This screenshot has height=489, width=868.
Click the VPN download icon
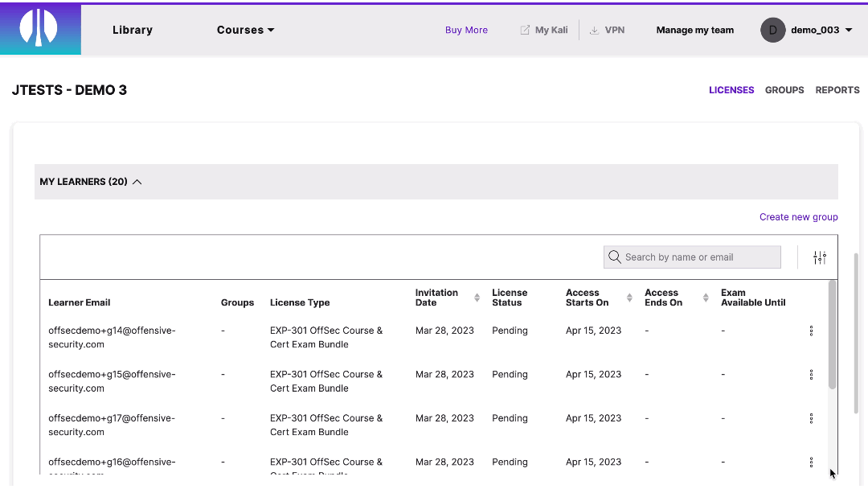[594, 30]
